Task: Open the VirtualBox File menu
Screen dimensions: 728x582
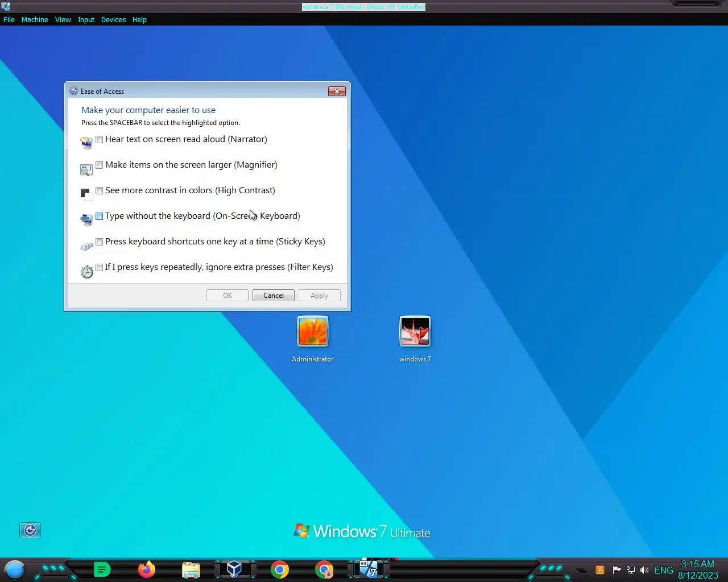Action: [9, 19]
